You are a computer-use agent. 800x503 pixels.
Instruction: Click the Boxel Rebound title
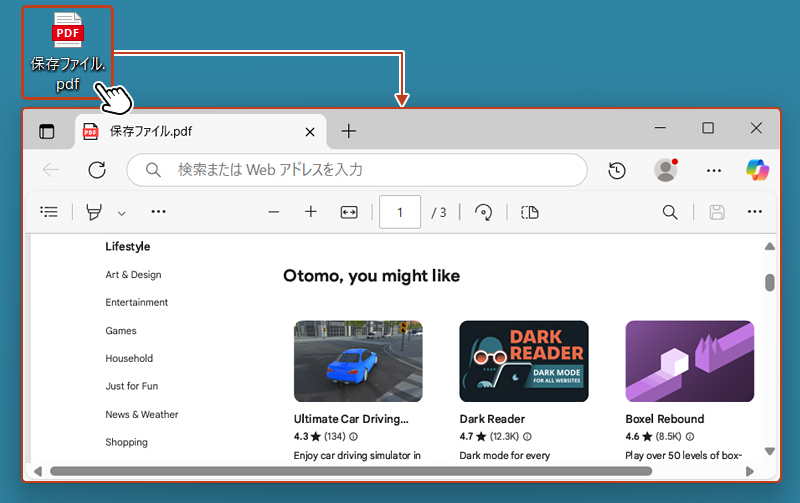[x=665, y=419]
